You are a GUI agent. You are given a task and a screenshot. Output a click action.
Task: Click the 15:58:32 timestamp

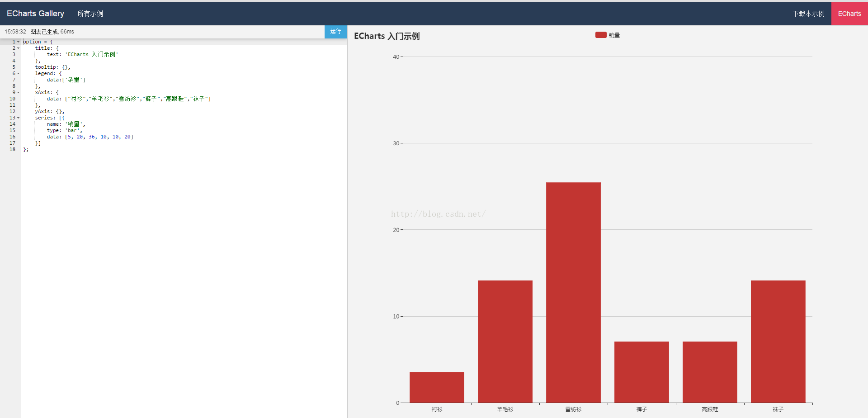pyautogui.click(x=15, y=32)
